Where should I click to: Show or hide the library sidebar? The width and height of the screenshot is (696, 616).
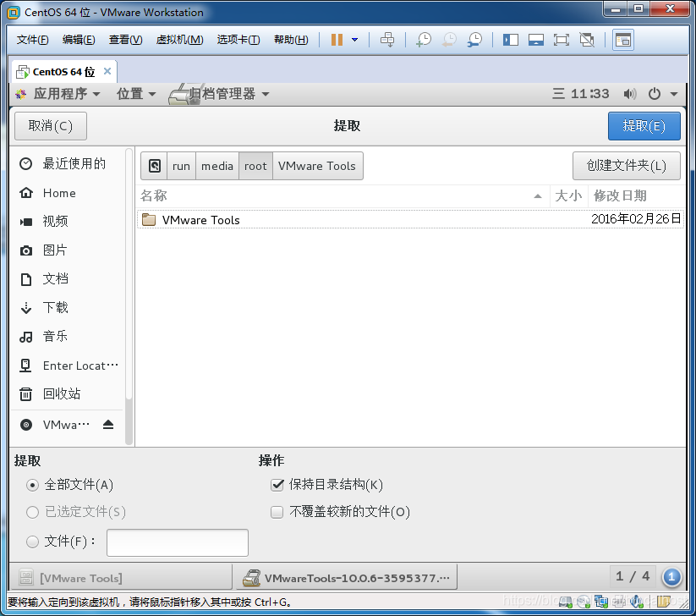(x=511, y=40)
